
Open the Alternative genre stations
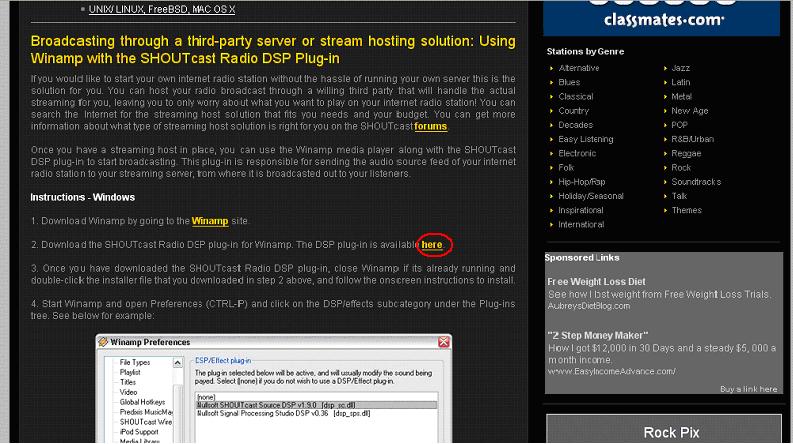click(579, 68)
